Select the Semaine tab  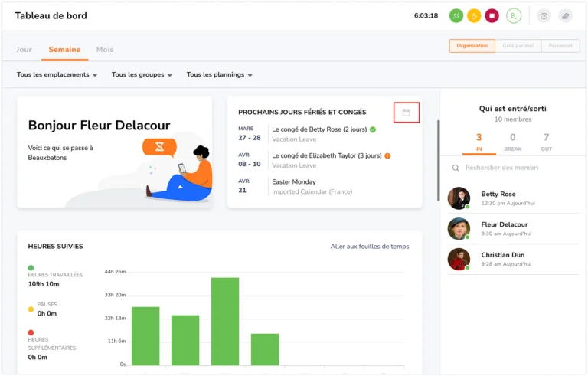64,50
